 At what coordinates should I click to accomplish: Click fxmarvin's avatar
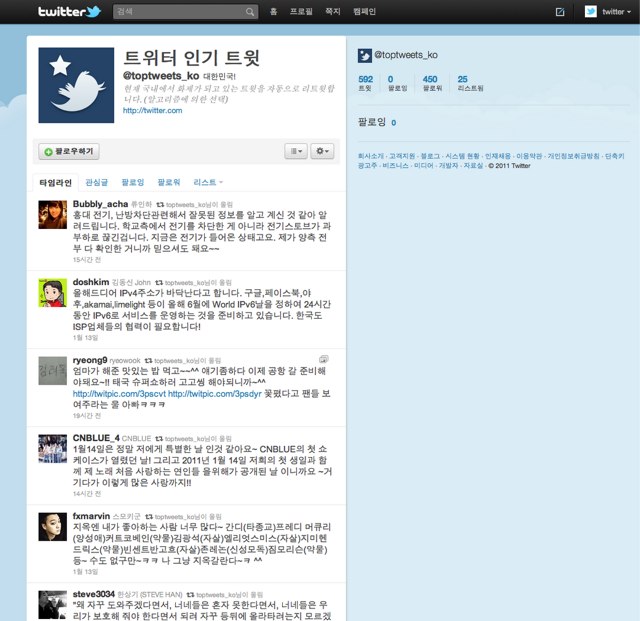[x=53, y=527]
